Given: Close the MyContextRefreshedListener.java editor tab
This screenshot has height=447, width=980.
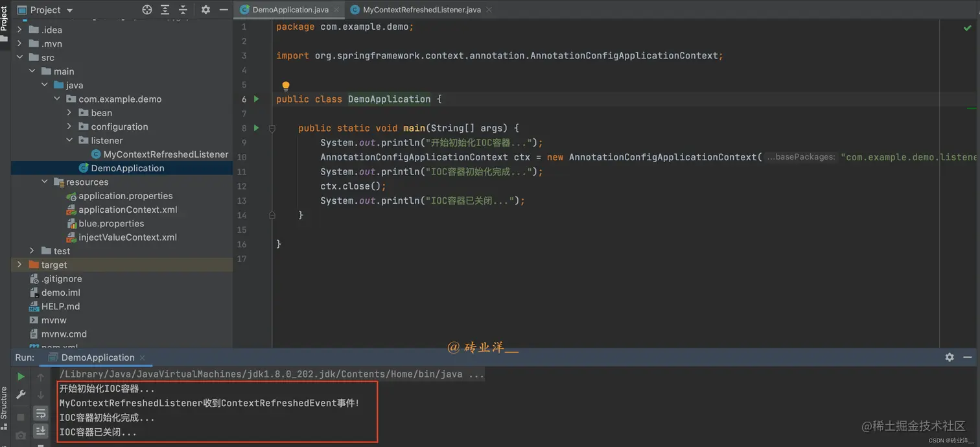Looking at the screenshot, I should (x=489, y=10).
